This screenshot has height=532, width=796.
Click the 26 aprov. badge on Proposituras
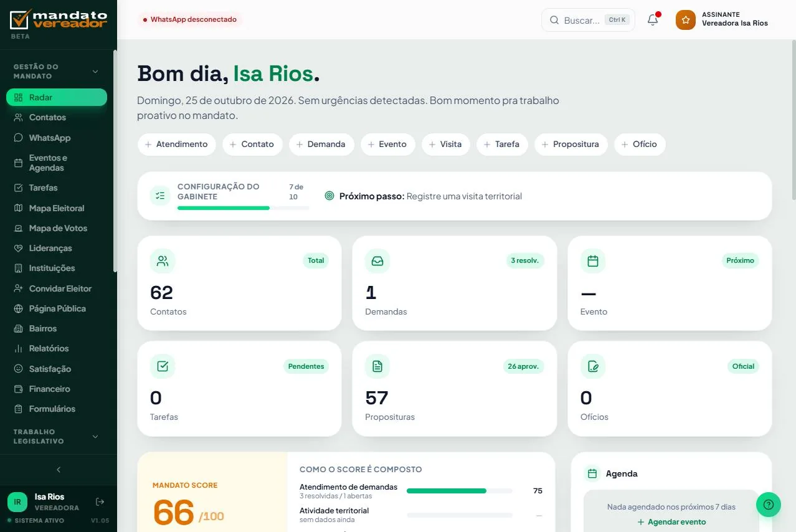tap(523, 366)
